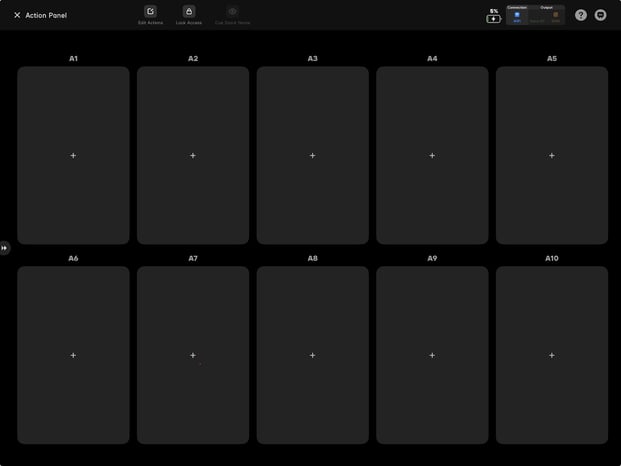
Task: Click the Action Panel title text
Action: 46,15
